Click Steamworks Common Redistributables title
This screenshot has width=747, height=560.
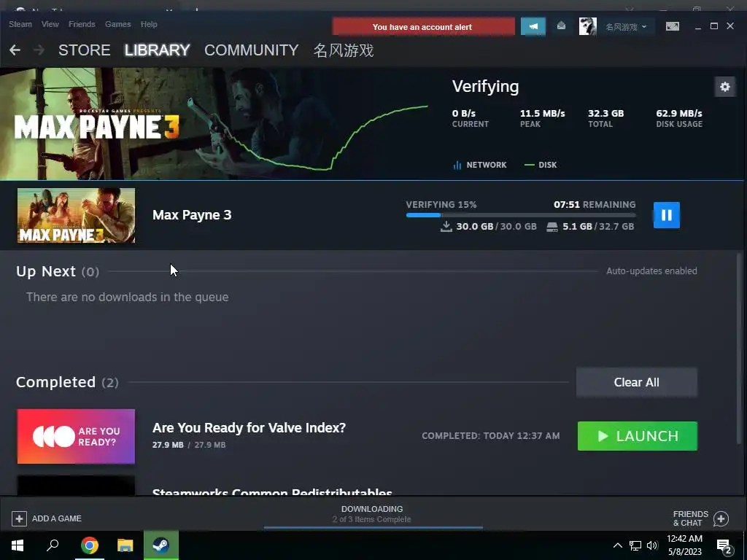coord(272,491)
